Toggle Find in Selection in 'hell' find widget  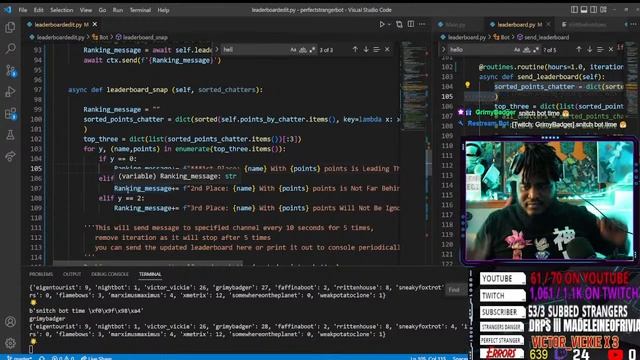point(376,49)
